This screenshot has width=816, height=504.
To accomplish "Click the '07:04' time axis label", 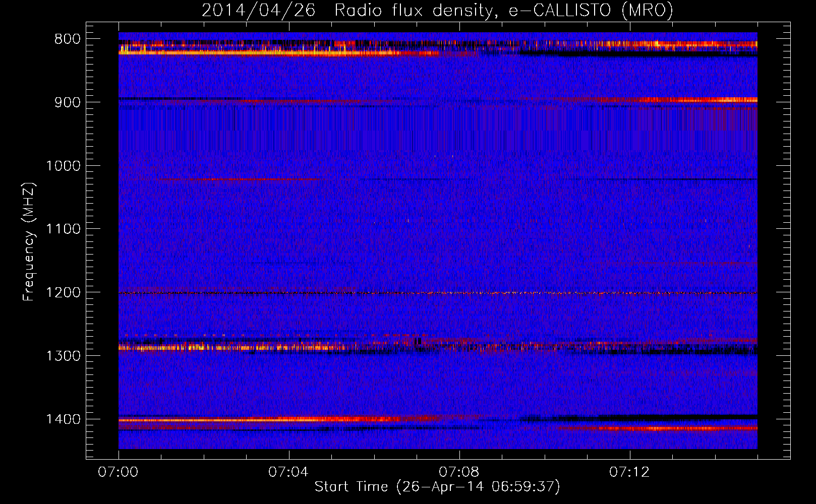I will click(x=288, y=472).
